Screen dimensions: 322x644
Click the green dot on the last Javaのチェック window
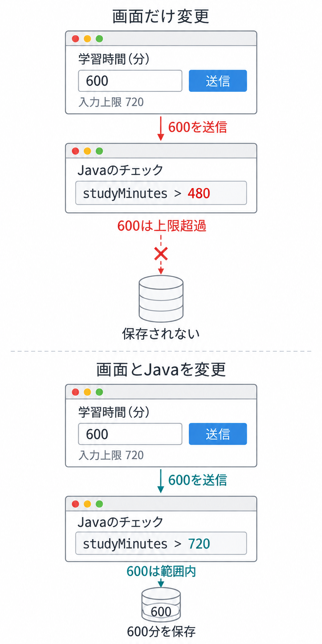click(x=99, y=504)
